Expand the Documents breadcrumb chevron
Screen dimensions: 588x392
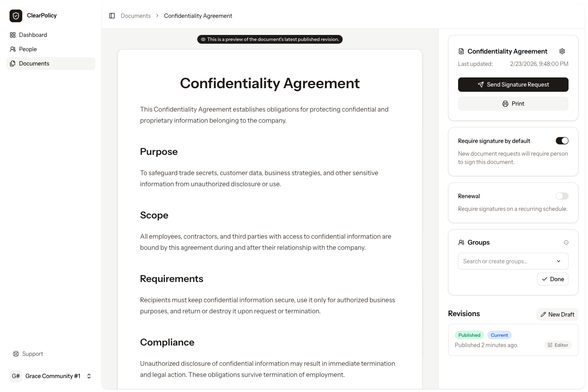[x=157, y=15]
